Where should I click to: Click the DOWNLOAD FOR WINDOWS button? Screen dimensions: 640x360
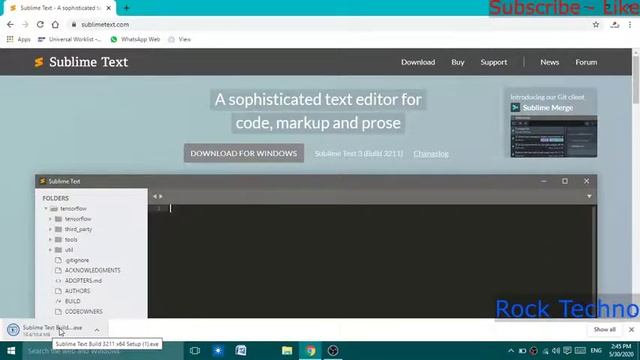click(244, 153)
